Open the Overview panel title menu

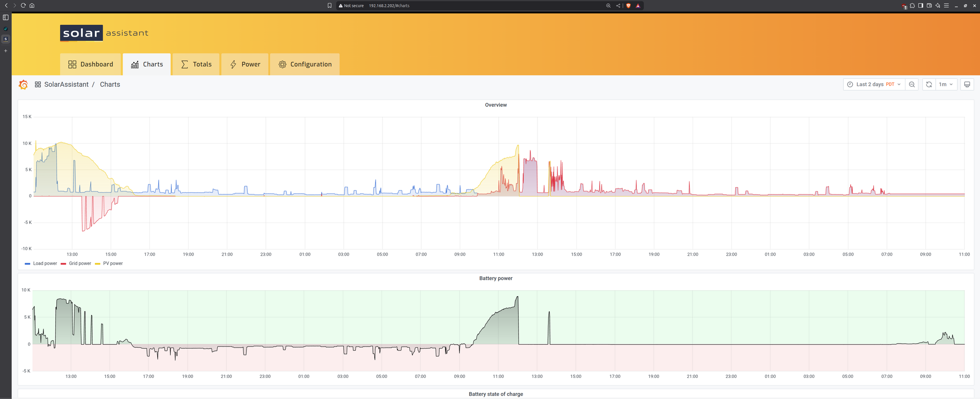(495, 105)
